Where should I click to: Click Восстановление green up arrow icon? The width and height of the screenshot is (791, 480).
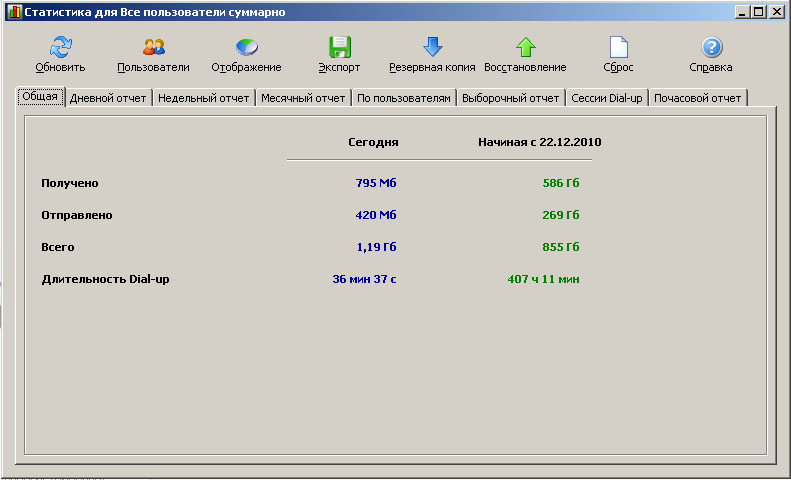tap(526, 47)
